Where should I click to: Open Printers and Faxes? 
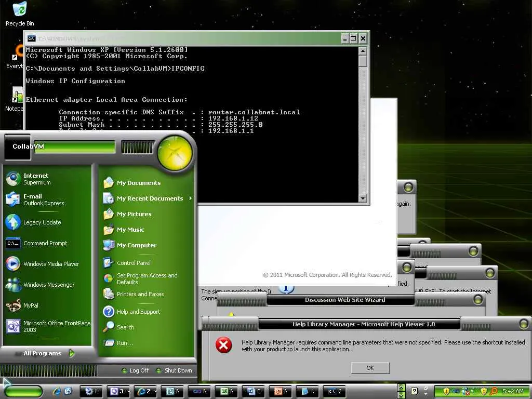(147, 294)
